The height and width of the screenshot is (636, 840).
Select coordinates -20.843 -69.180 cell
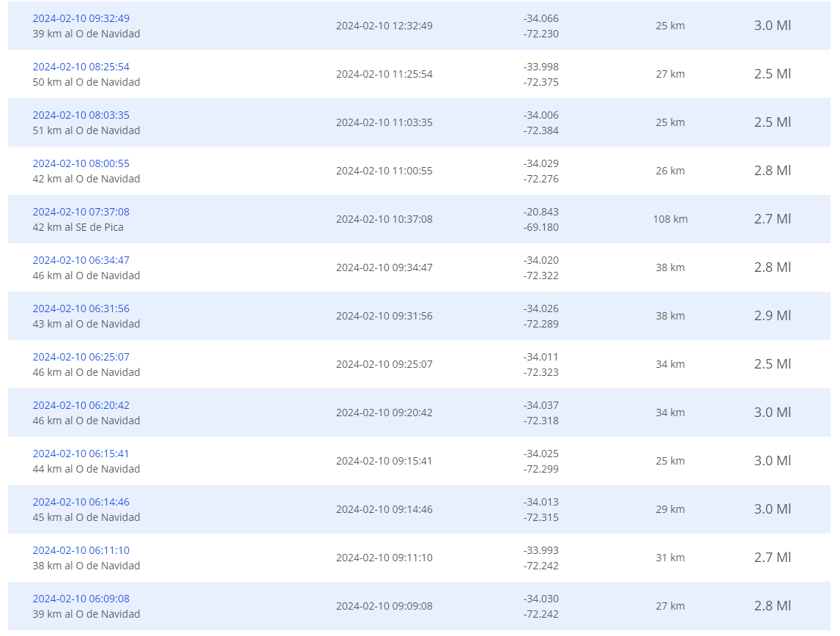click(540, 219)
